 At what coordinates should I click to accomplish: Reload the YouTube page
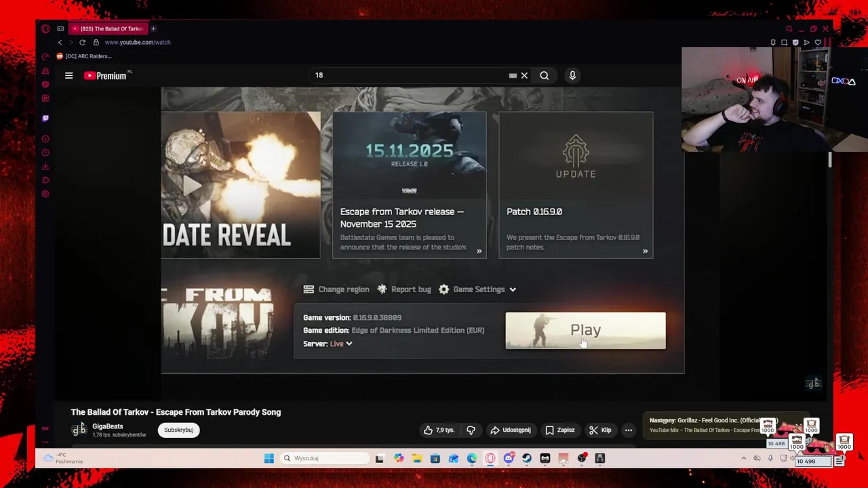(82, 42)
